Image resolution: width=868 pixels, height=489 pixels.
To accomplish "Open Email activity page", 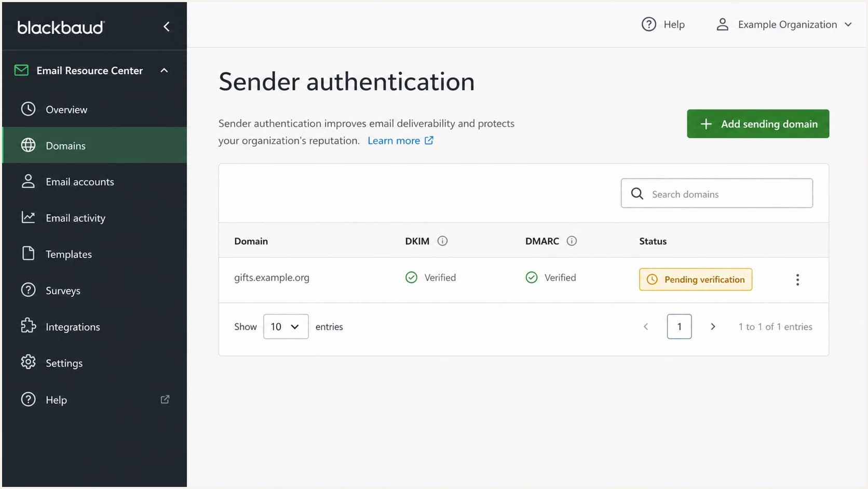I will tap(94, 218).
